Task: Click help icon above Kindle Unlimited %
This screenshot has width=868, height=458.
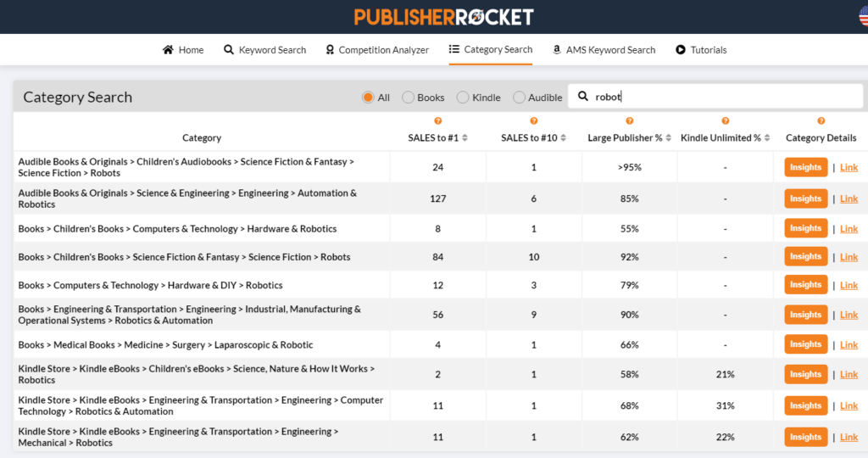Action: (x=726, y=120)
